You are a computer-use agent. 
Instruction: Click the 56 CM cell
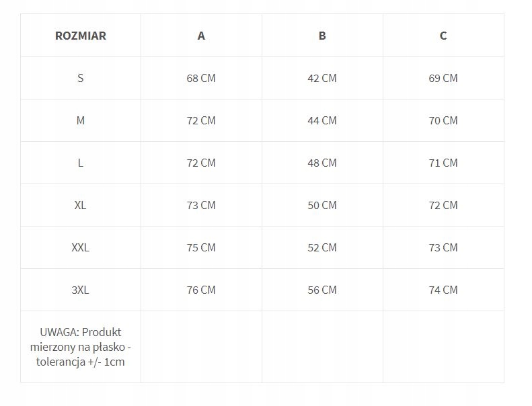coord(322,290)
